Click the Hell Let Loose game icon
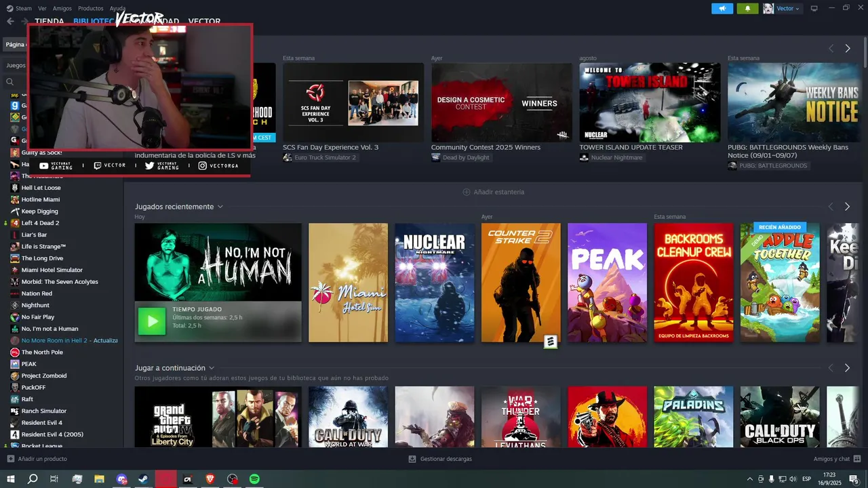 (x=15, y=188)
